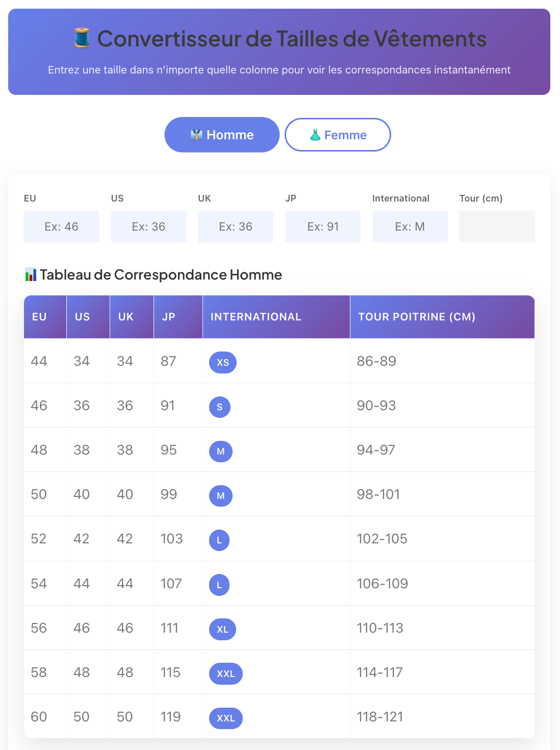Click the XS size badge
The width and height of the screenshot is (560, 750).
[x=223, y=363]
